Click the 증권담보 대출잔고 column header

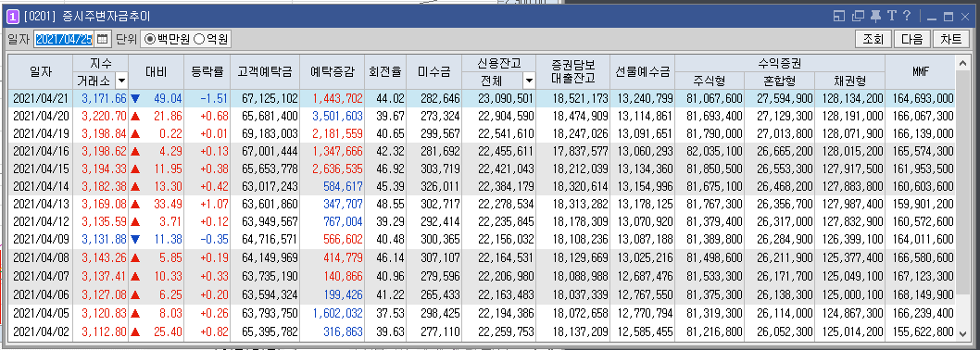tap(572, 72)
